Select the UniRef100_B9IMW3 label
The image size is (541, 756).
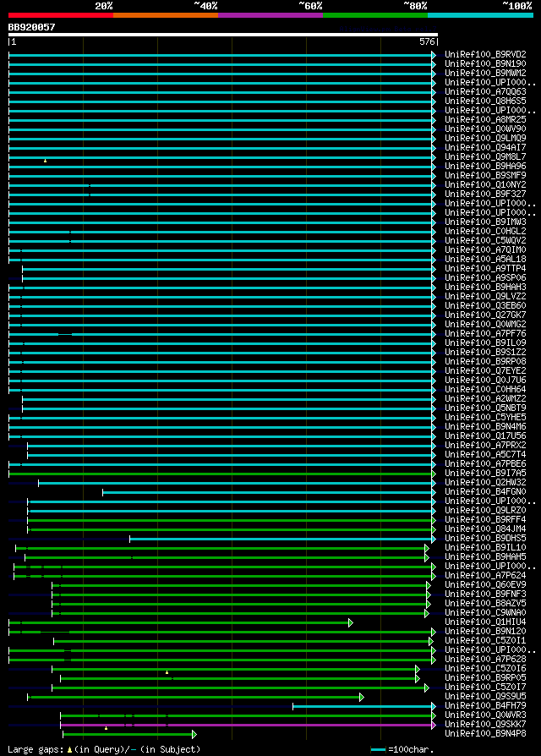tap(485, 222)
